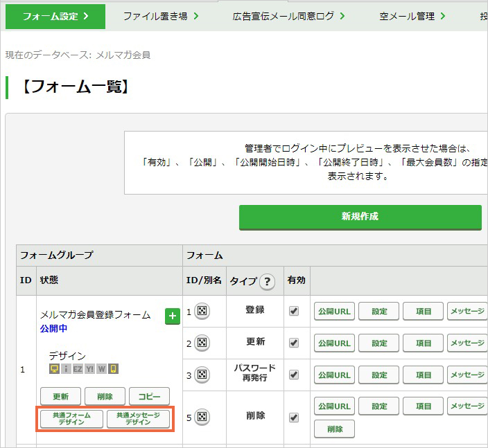Image resolution: width=488 pixels, height=448 pixels.
Task: Select the PC monitor design icon
Action: [x=54, y=369]
